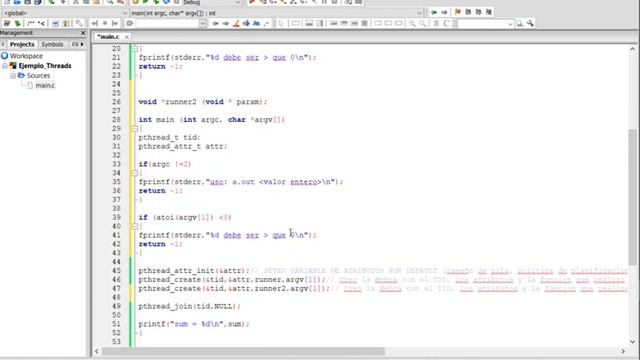
Task: Click the scroll down arrow of the editor
Action: point(633,342)
